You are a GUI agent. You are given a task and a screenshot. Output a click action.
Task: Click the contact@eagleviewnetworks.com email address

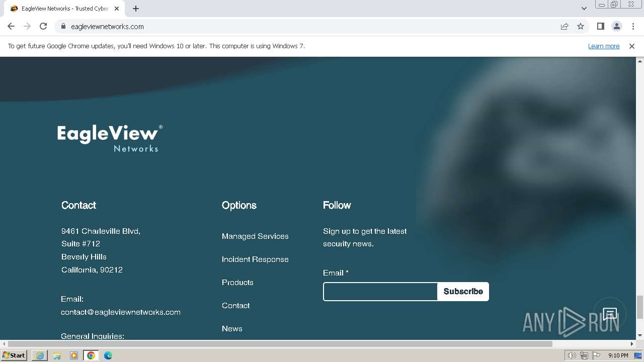121,312
